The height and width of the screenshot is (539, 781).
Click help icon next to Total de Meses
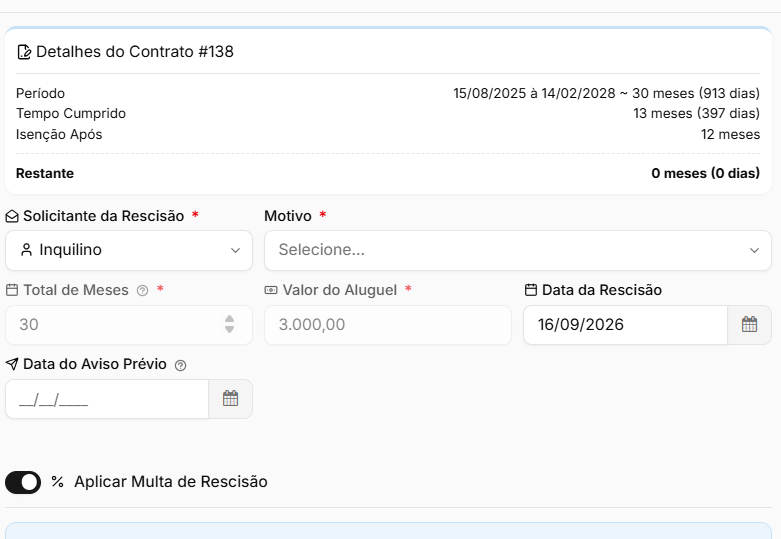point(142,290)
